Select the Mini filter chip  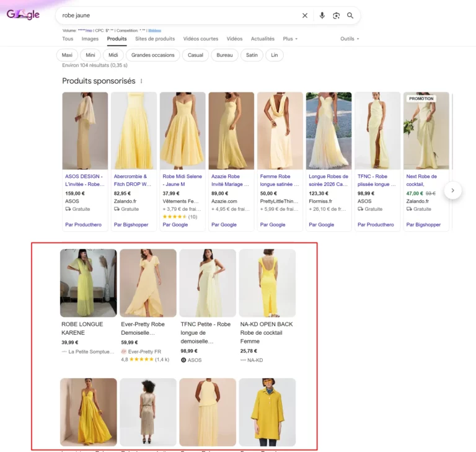click(x=90, y=55)
